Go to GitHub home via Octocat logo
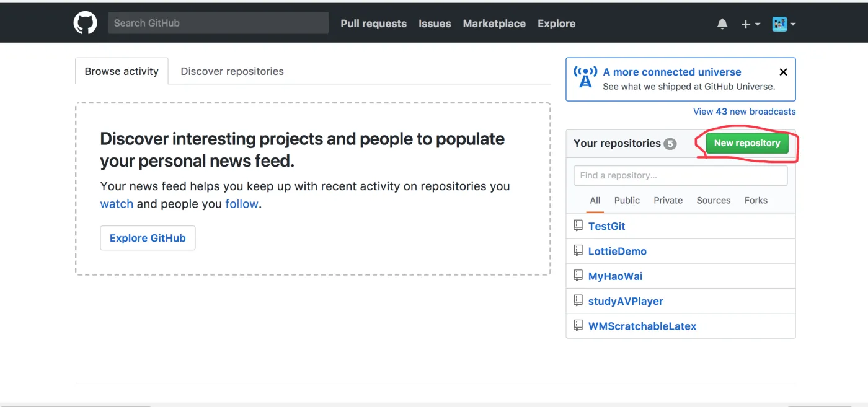 (x=86, y=24)
